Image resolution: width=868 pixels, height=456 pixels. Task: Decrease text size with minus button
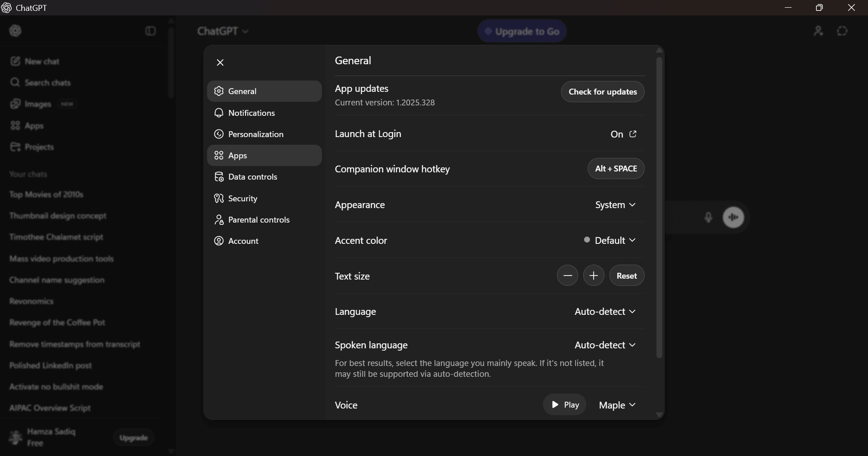(x=567, y=275)
